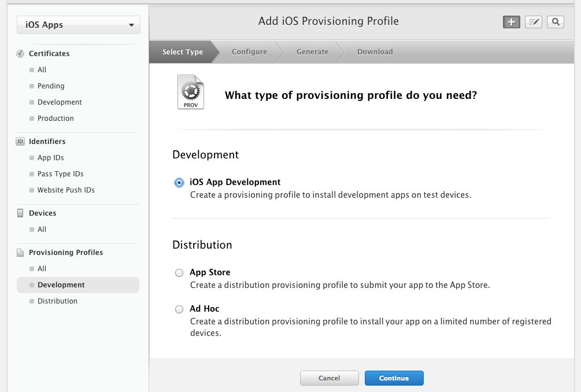Open App IDs under Identifiers
The image size is (581, 392).
tap(50, 158)
